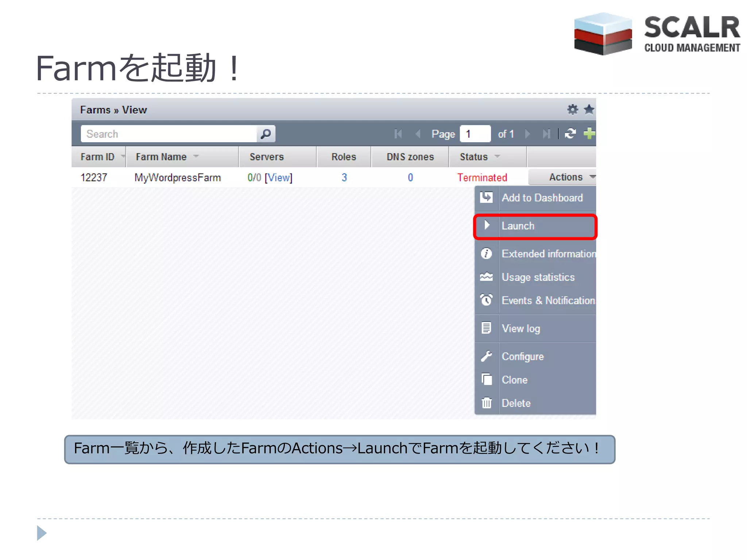Click the settings gear icon in Farms header

coord(572,109)
